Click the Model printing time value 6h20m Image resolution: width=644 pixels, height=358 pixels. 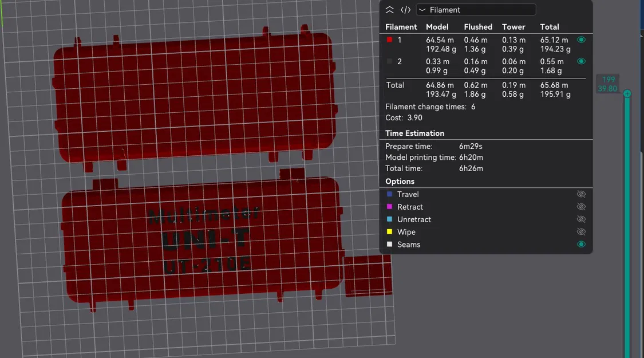(471, 158)
